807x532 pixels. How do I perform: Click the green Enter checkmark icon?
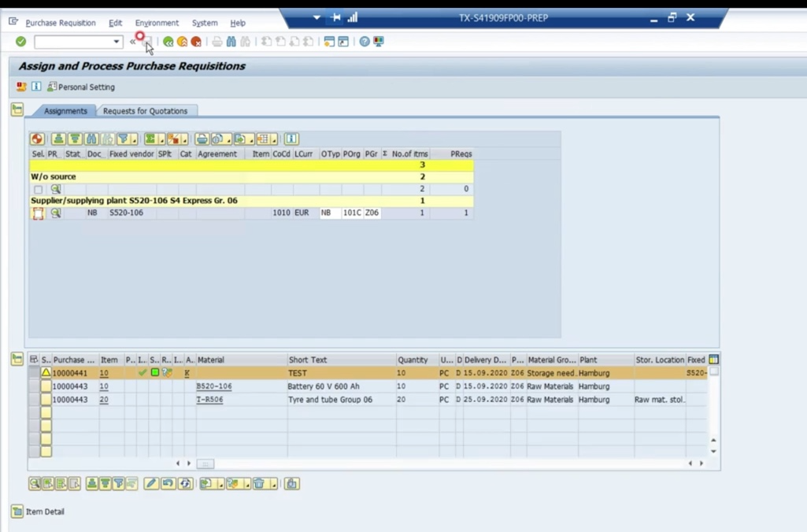click(20, 41)
